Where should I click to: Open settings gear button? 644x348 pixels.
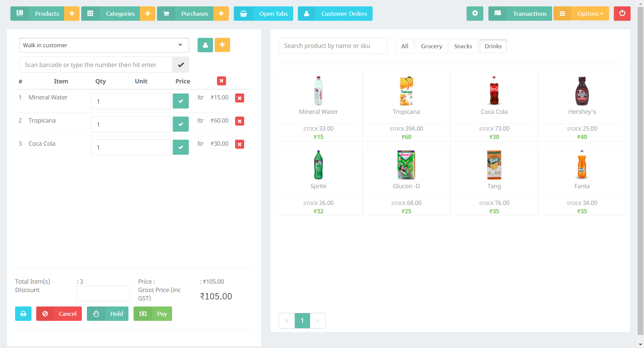pyautogui.click(x=475, y=14)
